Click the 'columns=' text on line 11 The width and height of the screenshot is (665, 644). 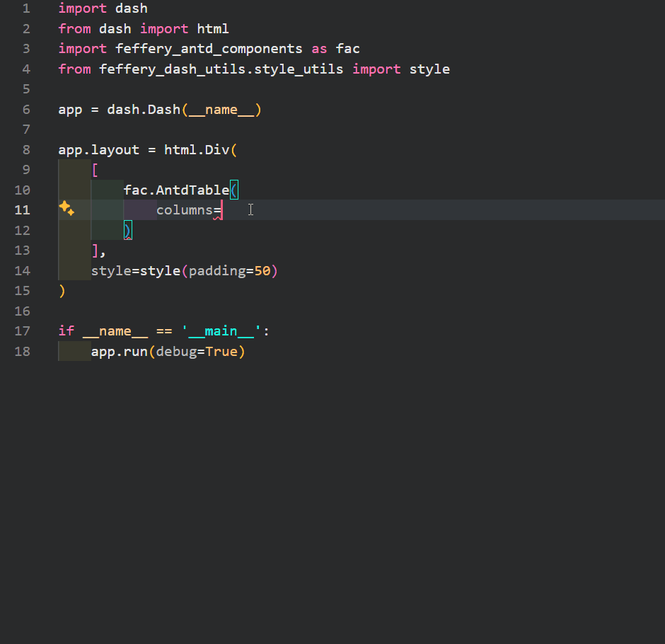point(189,210)
